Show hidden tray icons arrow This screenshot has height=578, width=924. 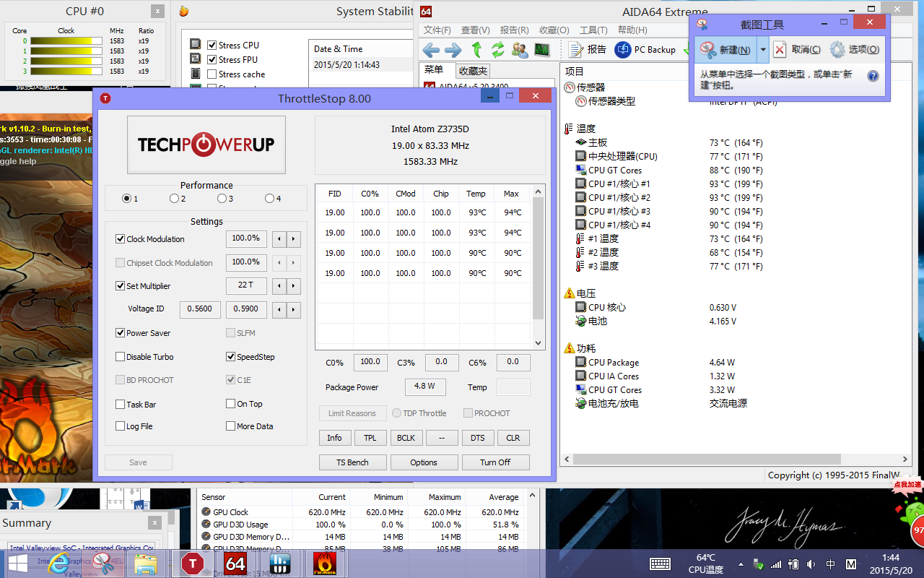click(x=741, y=564)
